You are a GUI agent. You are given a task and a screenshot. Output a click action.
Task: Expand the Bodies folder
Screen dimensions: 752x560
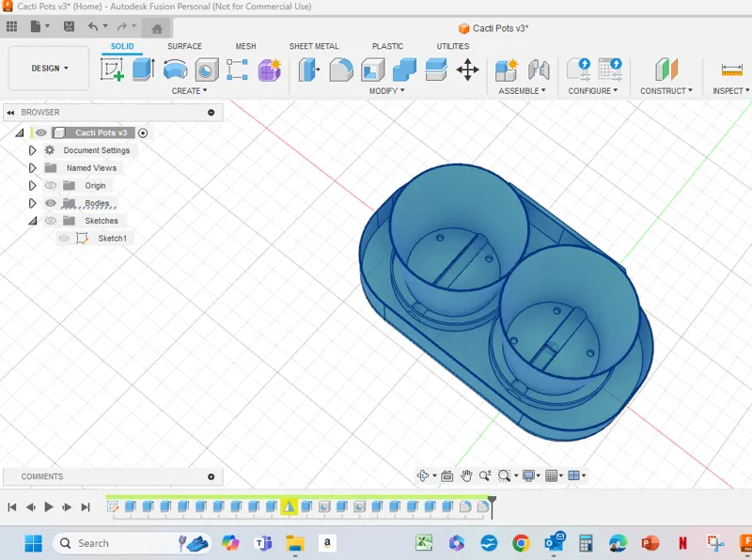(x=32, y=203)
